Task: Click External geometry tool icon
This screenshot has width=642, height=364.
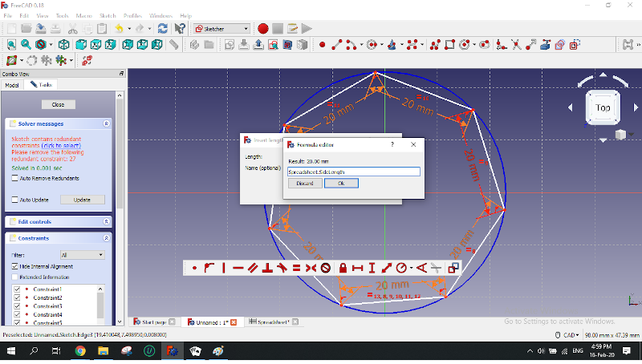Action: 546,45
